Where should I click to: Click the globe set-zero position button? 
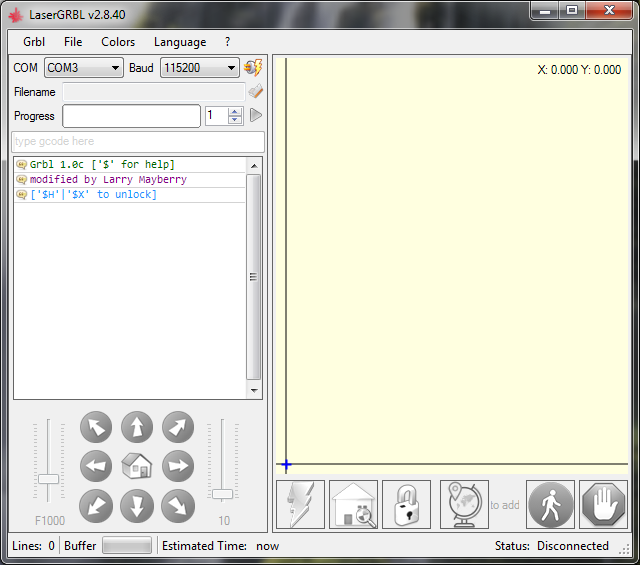point(464,504)
